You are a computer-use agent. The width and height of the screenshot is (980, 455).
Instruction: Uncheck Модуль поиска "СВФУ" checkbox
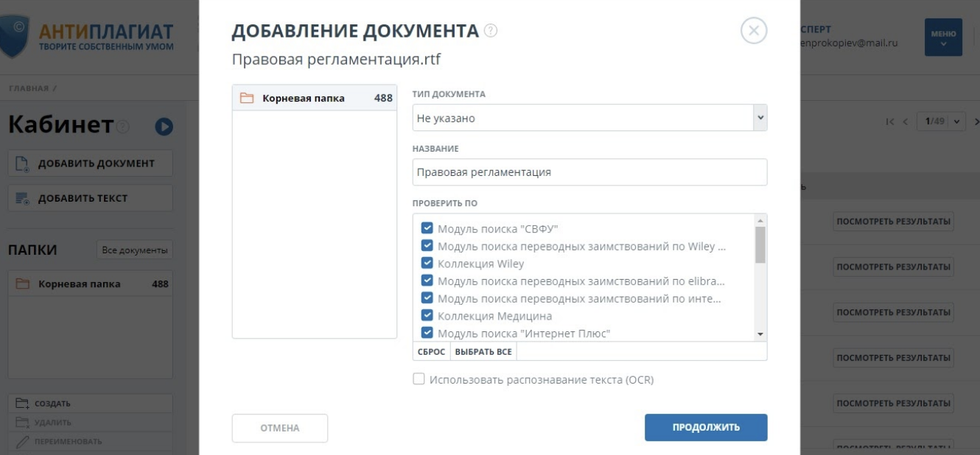coord(427,228)
